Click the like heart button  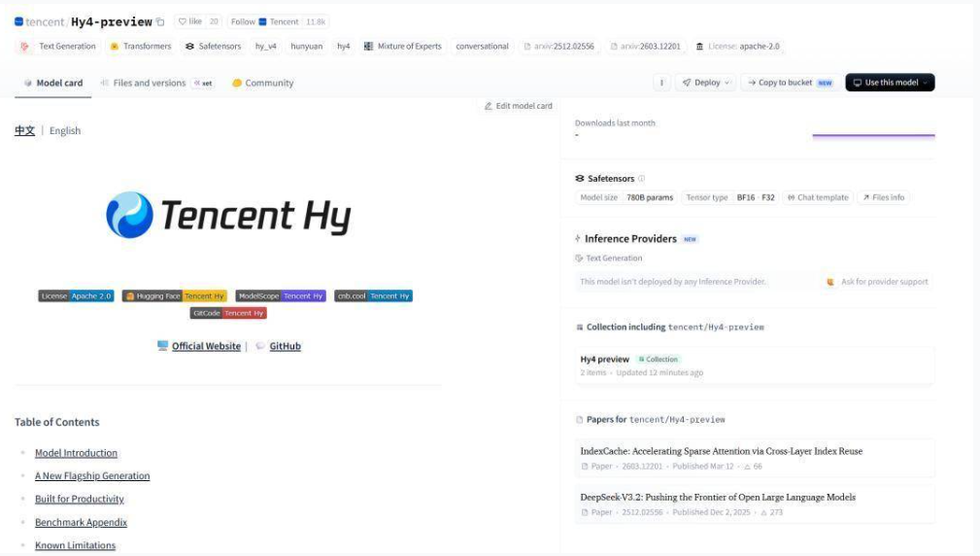click(x=190, y=21)
